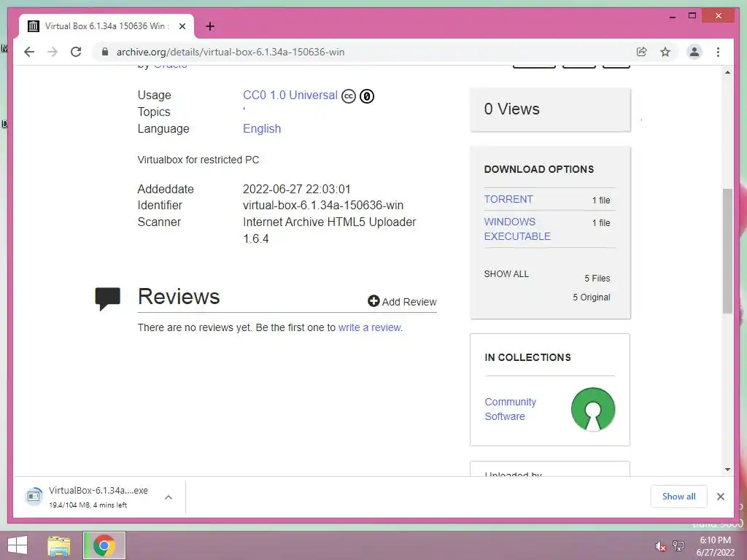The height and width of the screenshot is (560, 747).
Task: Minimize the Chrome window
Action: click(x=672, y=16)
